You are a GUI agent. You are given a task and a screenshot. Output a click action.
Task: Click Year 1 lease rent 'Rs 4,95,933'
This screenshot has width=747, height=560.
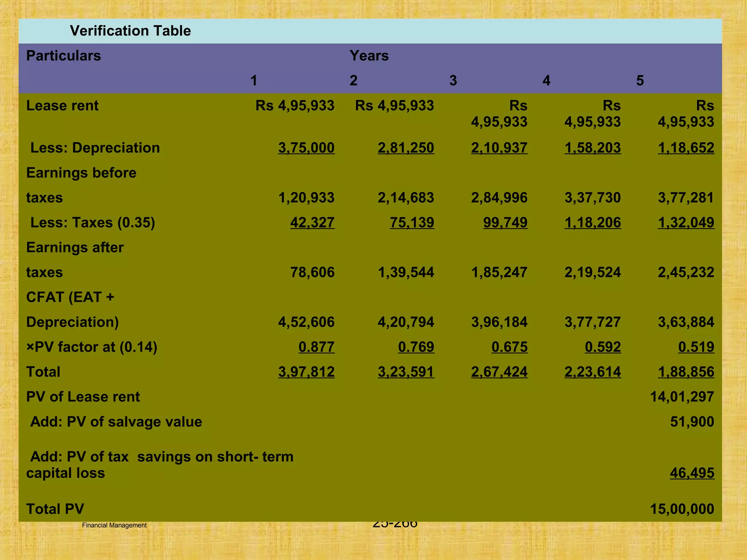click(x=295, y=105)
